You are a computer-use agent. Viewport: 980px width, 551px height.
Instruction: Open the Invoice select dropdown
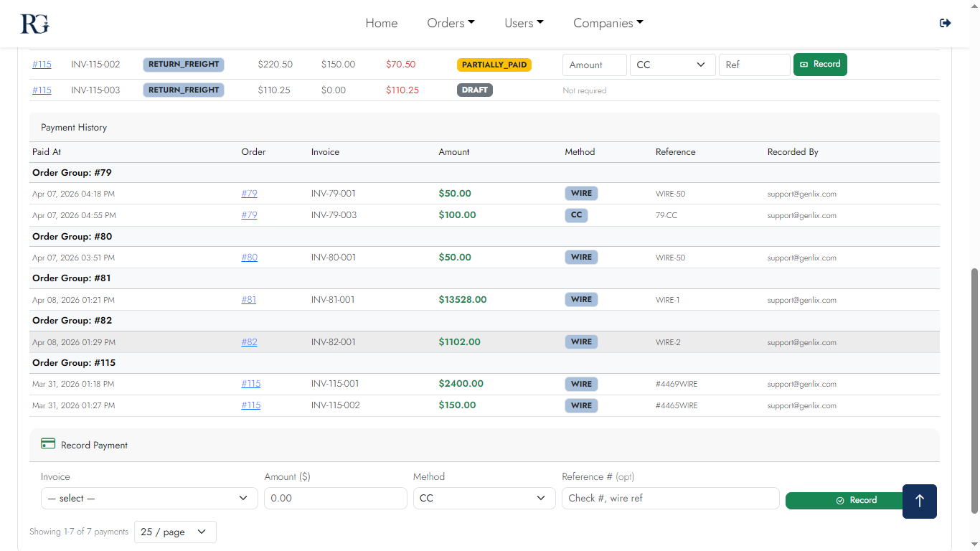[149, 499]
